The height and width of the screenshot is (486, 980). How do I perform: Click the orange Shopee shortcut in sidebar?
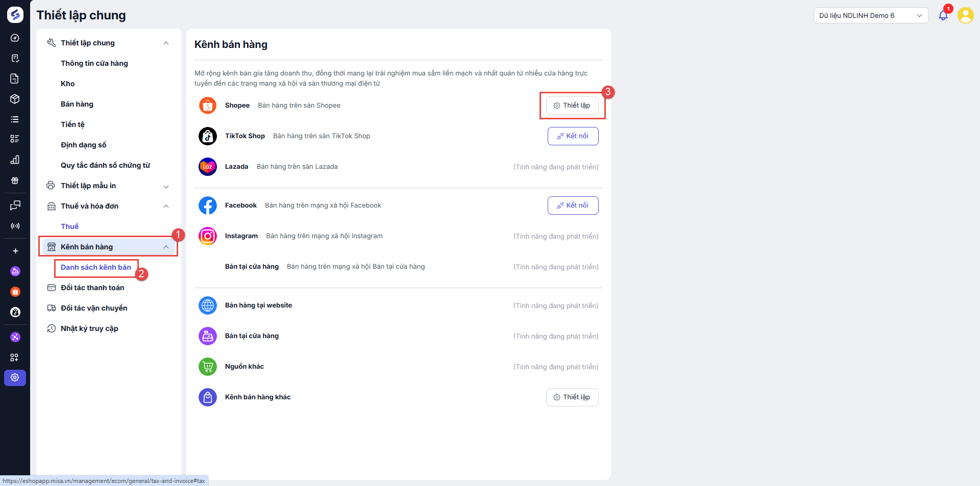[15, 292]
